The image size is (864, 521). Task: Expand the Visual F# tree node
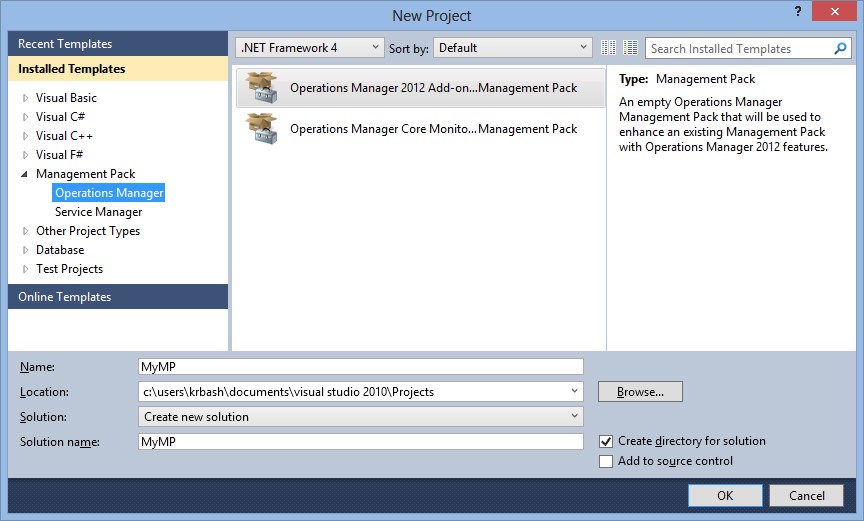click(x=25, y=155)
